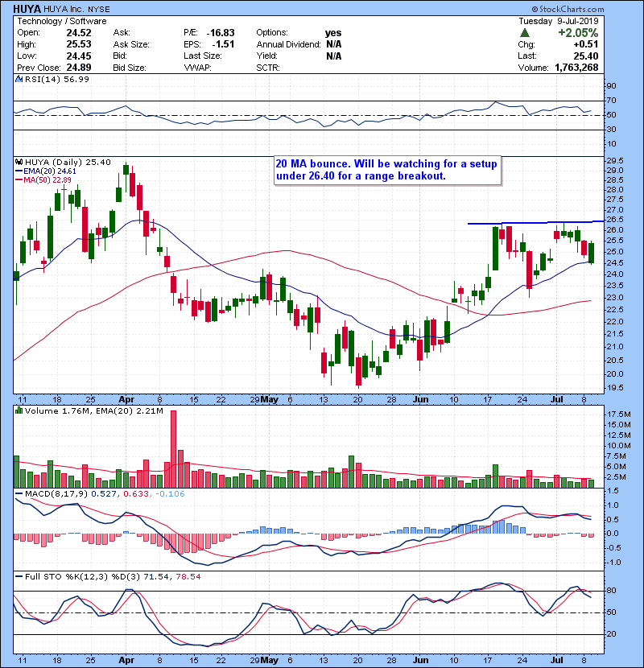
Task: Click the RSI(14) panel legend icon
Action: 18,79
